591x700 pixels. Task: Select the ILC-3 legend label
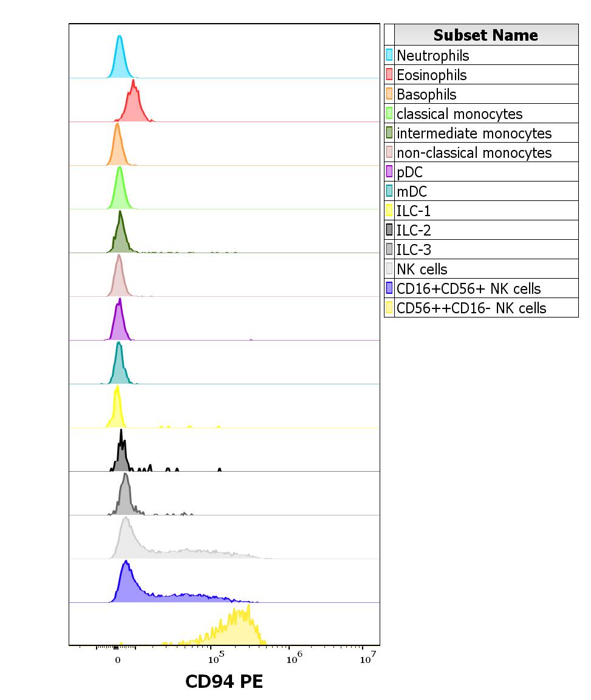[x=413, y=250]
